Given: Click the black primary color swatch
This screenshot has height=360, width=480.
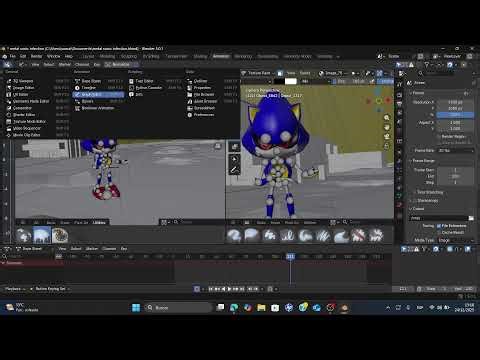Looking at the screenshot, I should (279, 81).
